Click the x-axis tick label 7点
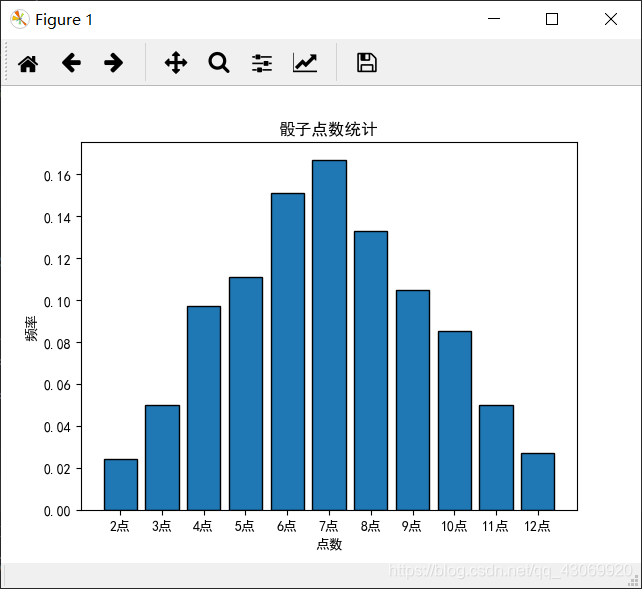The height and width of the screenshot is (589, 642). [329, 526]
